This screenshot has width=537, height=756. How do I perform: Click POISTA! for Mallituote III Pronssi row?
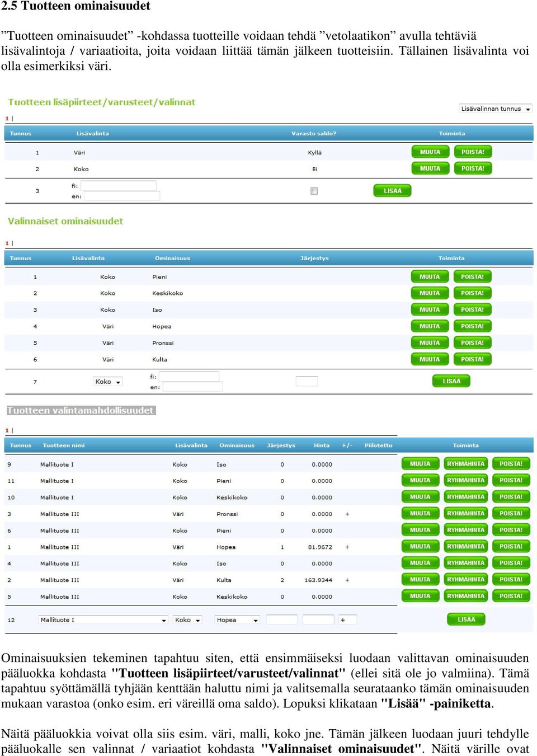tap(511, 513)
